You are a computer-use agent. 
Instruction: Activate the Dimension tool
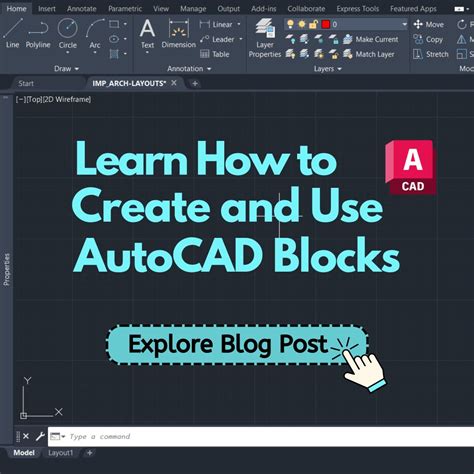point(179,33)
